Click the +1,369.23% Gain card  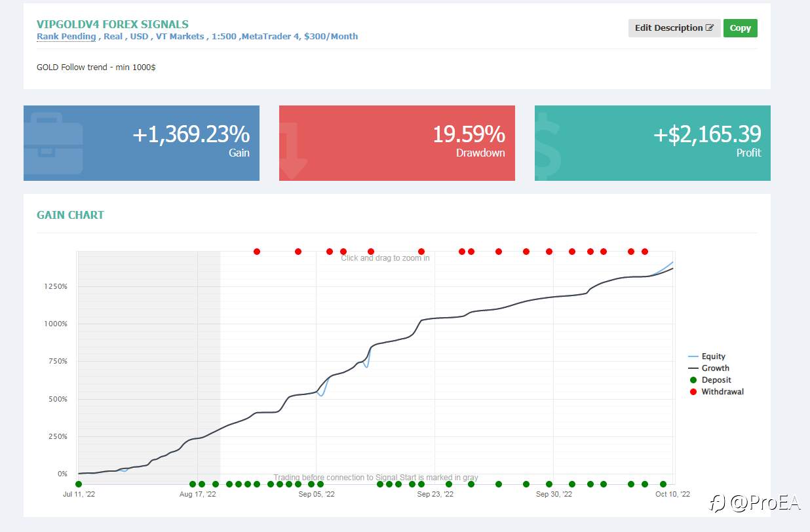tap(142, 143)
